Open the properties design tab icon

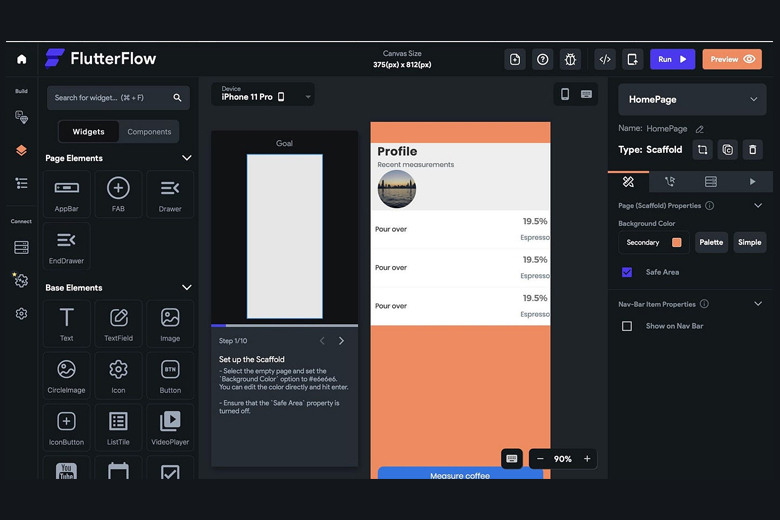628,182
